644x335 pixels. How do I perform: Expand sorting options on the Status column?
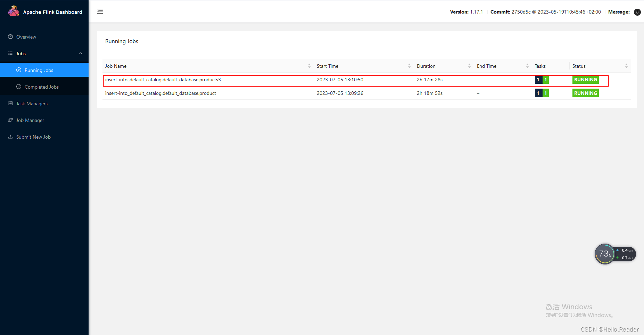tap(627, 66)
